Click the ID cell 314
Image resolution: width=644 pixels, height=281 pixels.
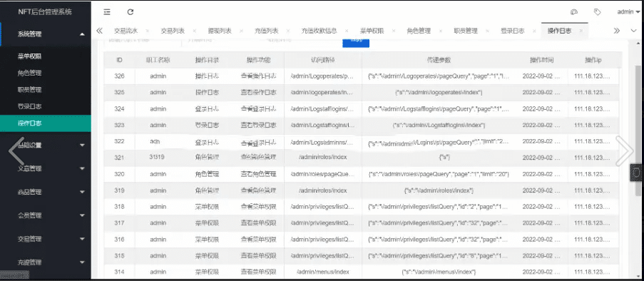point(119,272)
